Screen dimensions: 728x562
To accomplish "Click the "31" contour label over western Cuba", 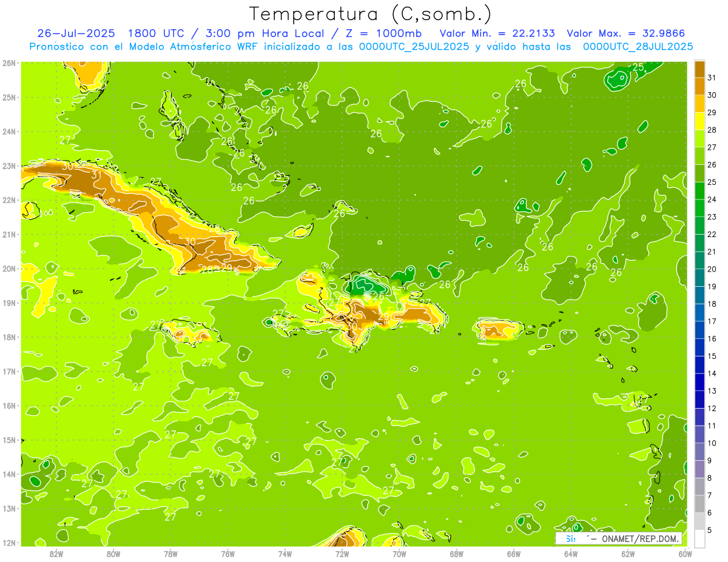I will (x=96, y=175).
